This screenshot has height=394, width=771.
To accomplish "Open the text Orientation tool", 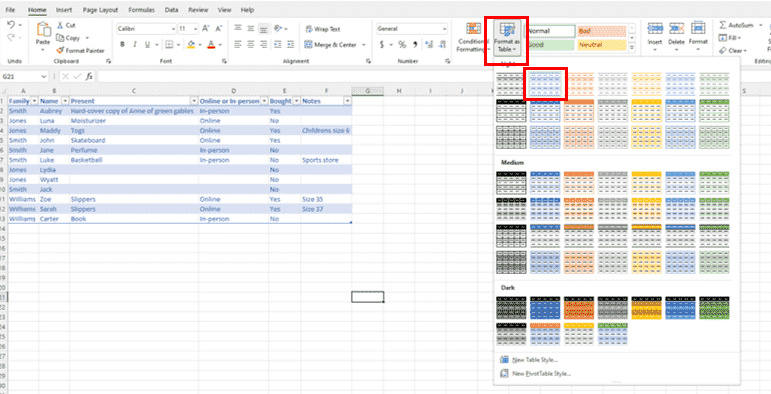I will (278, 29).
